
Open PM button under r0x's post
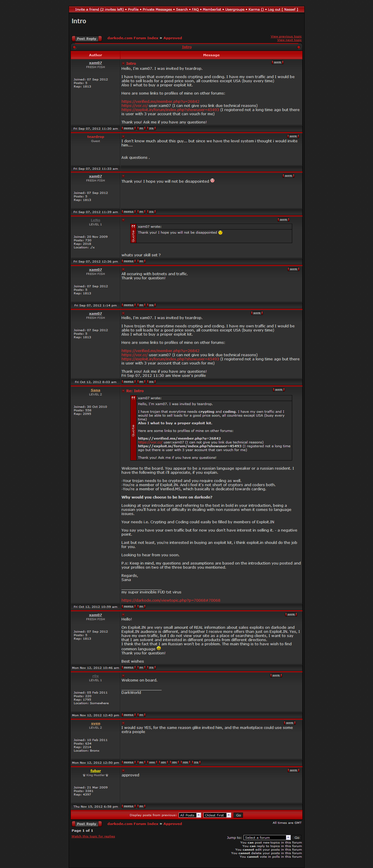pos(141,715)
